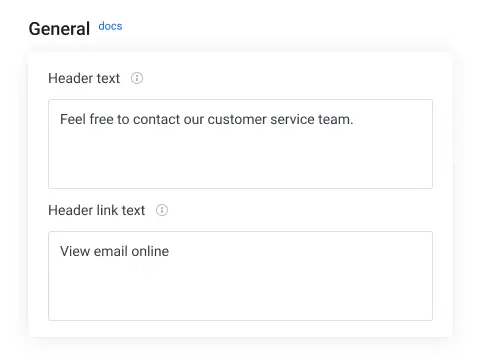Viewport: 480px width, 360px height.
Task: Place cursor on word "email" in link text
Action: coord(111,251)
